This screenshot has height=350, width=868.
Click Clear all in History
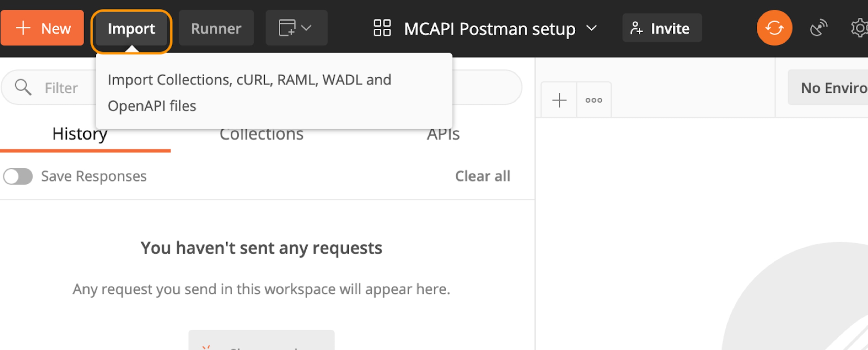[482, 176]
